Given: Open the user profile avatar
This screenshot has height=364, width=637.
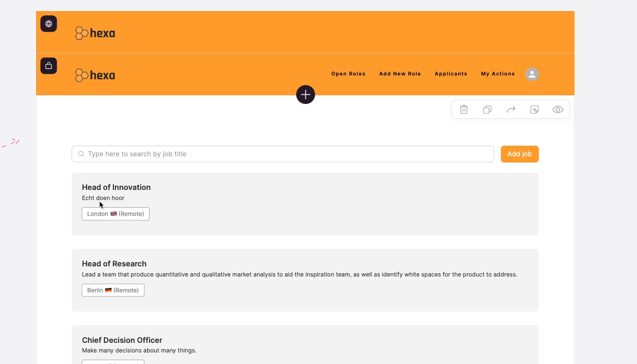Looking at the screenshot, I should tap(532, 74).
